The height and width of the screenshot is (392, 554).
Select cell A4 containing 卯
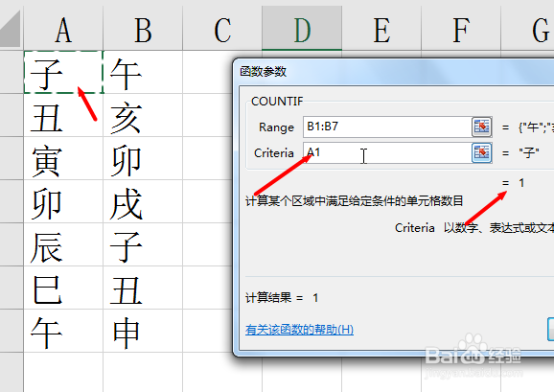pyautogui.click(x=63, y=201)
